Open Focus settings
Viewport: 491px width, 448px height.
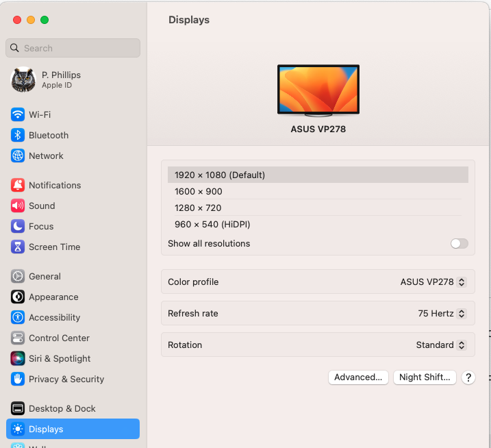coord(73,226)
